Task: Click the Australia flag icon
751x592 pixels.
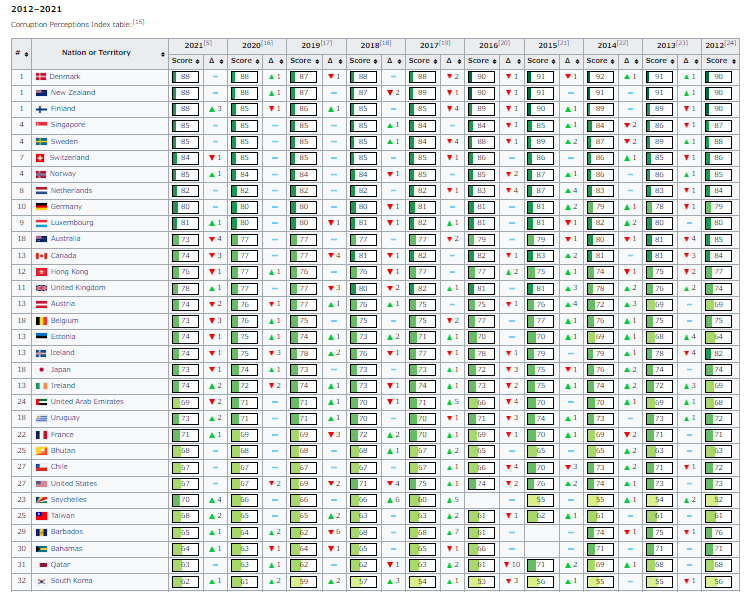Action: point(41,239)
